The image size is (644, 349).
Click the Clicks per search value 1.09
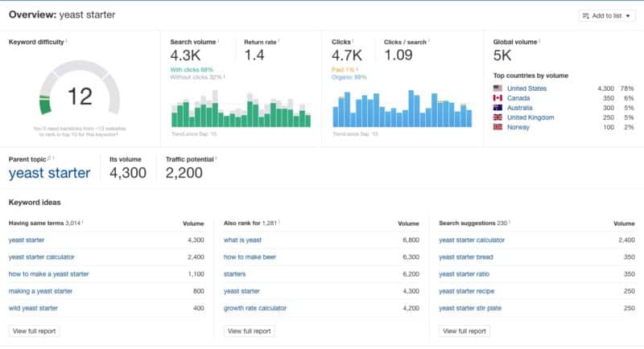(x=398, y=55)
